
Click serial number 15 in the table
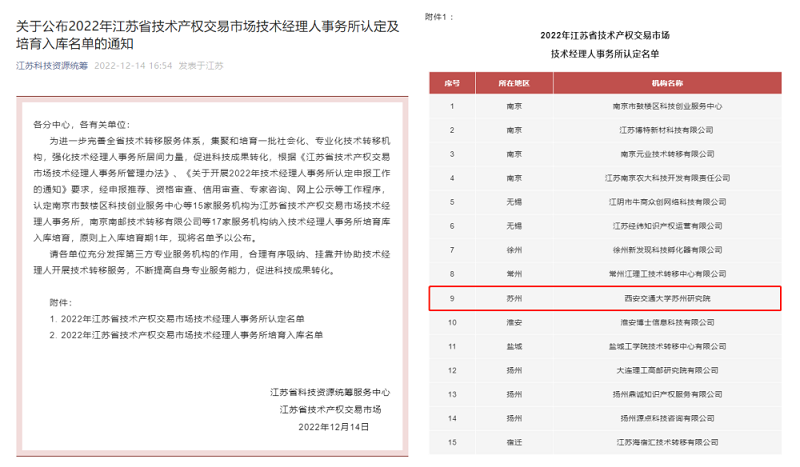(x=452, y=443)
